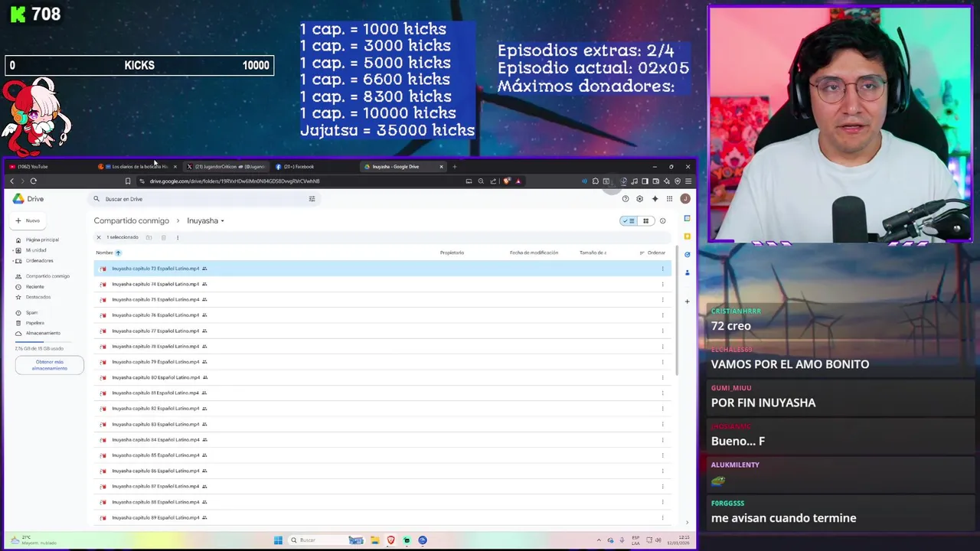Open search filter options in Drive search bar

click(312, 199)
